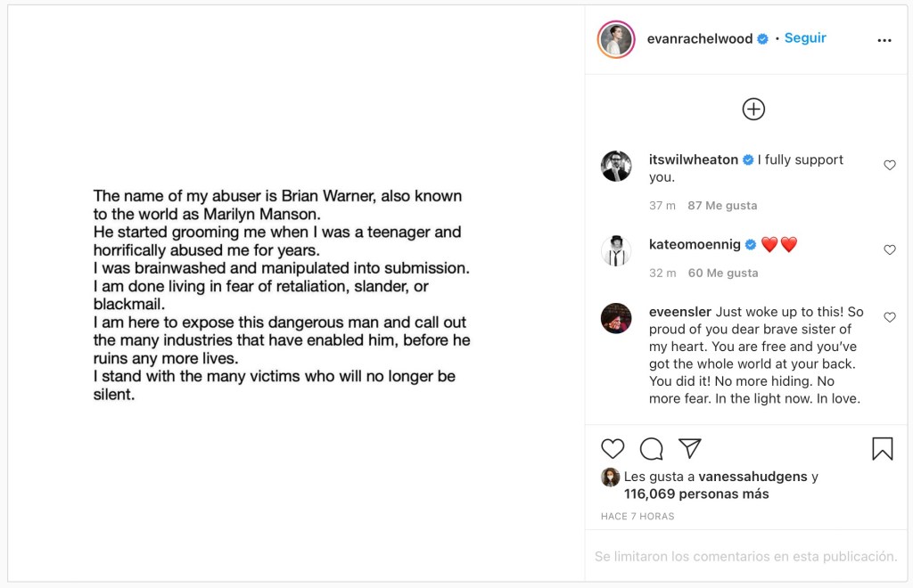
Task: Like itswilwheaton's comment with its heart
Action: (889, 165)
